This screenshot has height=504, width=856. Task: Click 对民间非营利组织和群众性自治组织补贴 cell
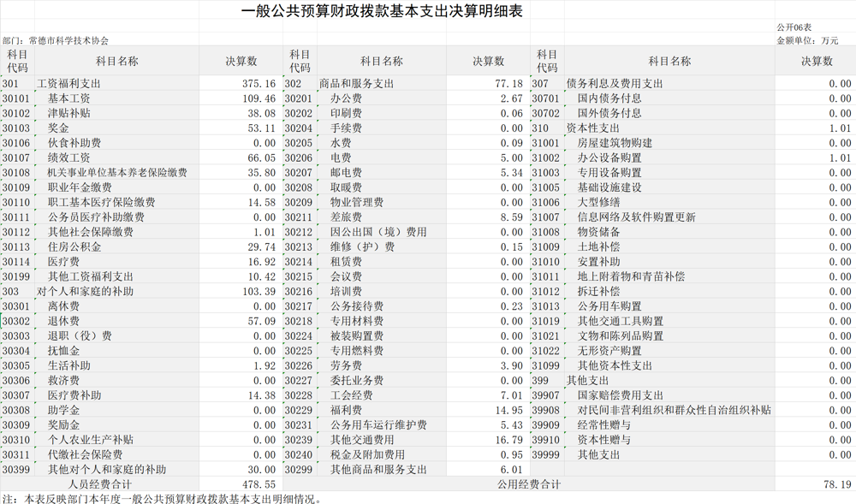point(675,410)
